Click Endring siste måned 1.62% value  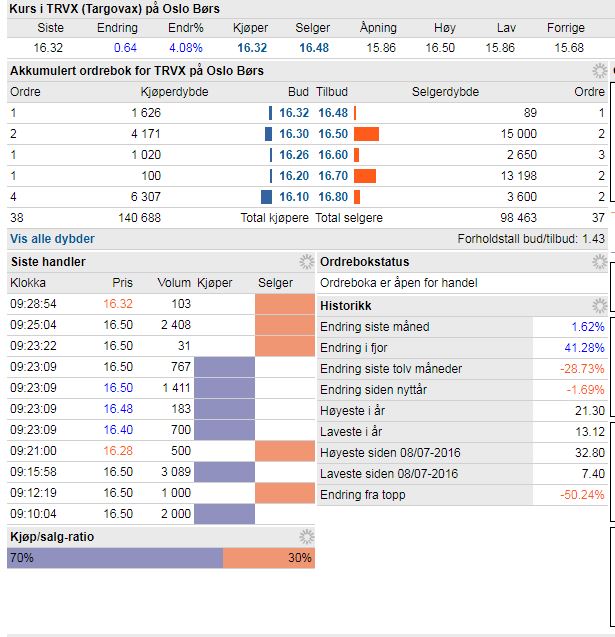click(x=588, y=327)
